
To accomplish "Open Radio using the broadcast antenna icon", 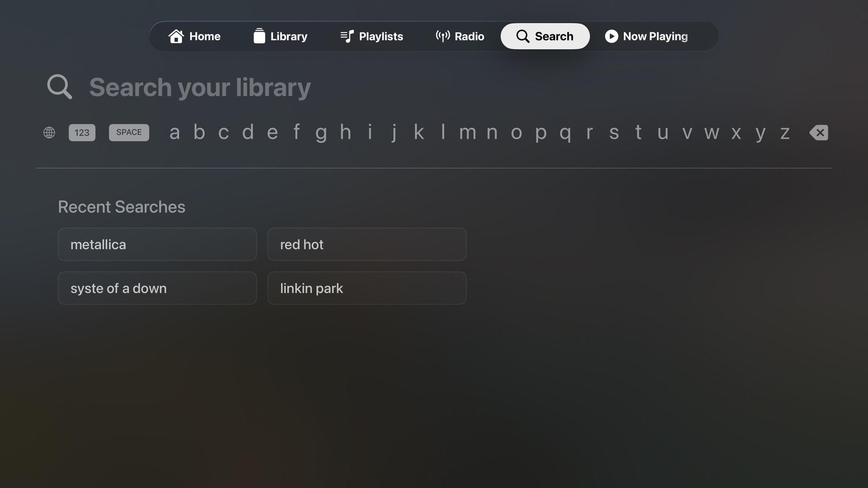I will (443, 36).
